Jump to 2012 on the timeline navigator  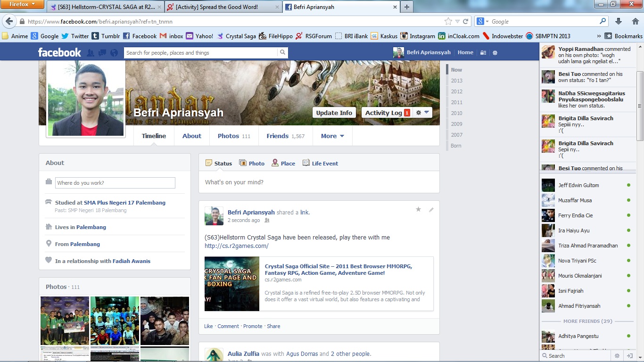pyautogui.click(x=456, y=91)
